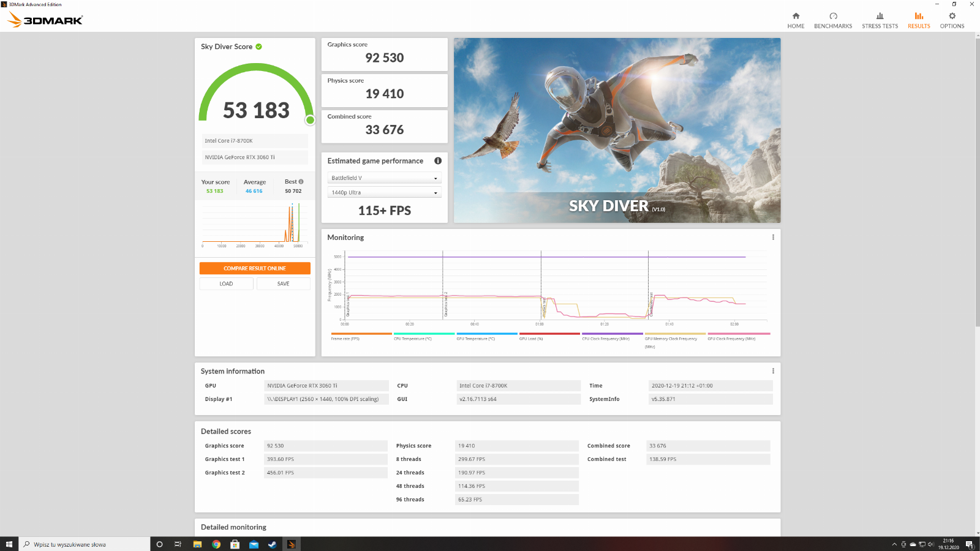Open the Estimated game performance info icon
This screenshot has width=980, height=551.
(x=438, y=161)
